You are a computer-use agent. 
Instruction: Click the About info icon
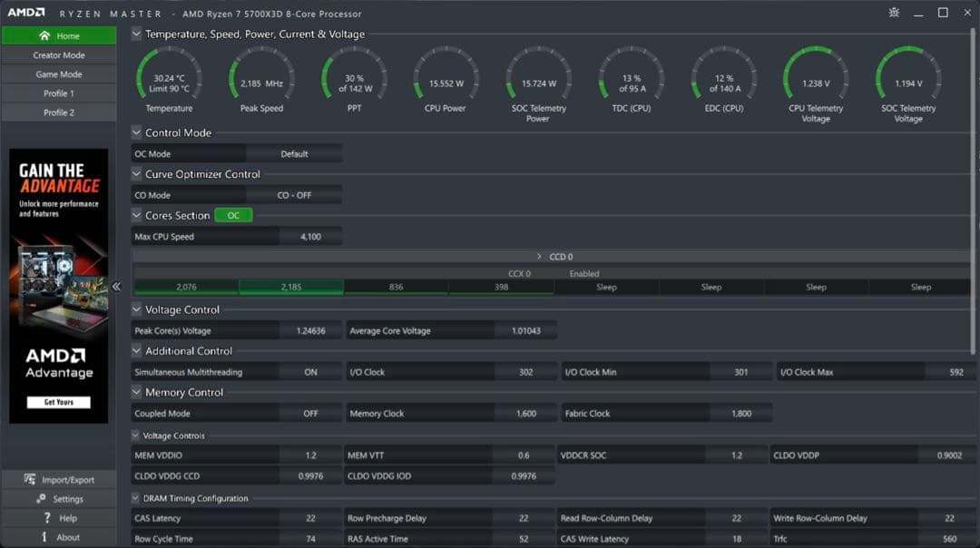pos(44,537)
